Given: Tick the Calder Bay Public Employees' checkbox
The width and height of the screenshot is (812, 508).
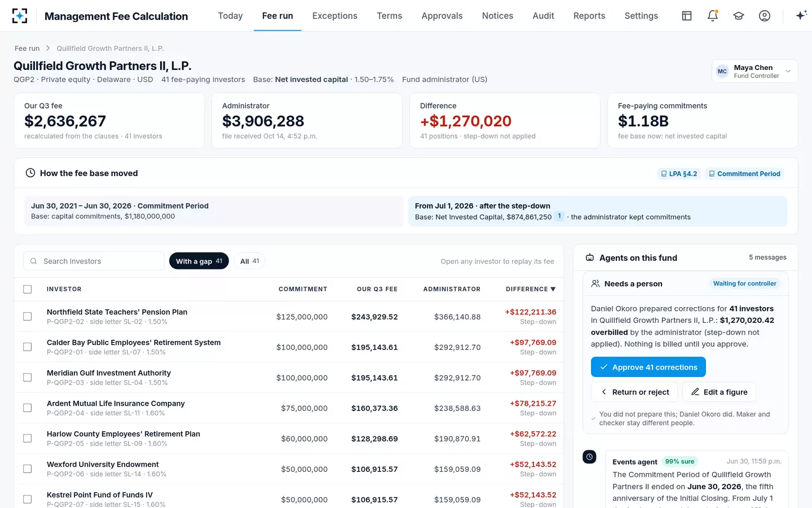Looking at the screenshot, I should [x=27, y=347].
